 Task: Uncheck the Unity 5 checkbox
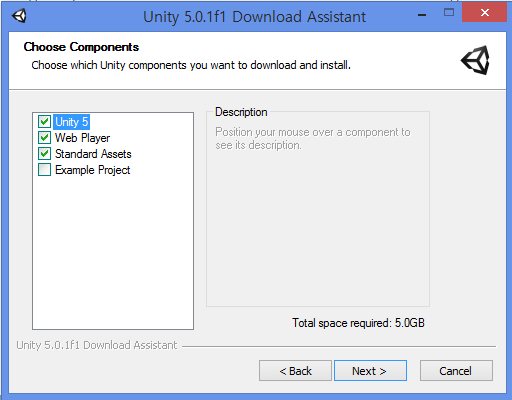pos(44,122)
